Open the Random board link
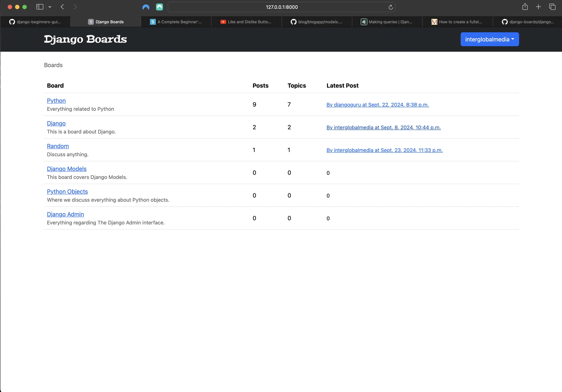This screenshot has width=562, height=392. [58, 146]
